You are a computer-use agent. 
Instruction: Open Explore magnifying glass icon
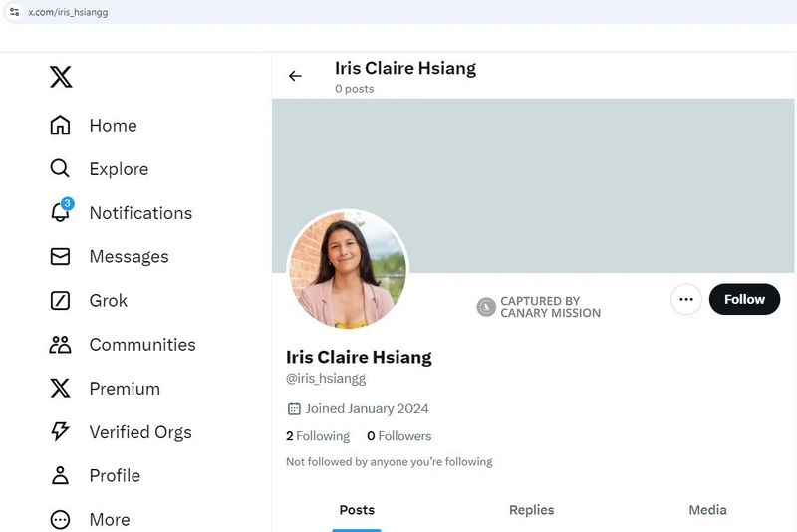coord(60,169)
